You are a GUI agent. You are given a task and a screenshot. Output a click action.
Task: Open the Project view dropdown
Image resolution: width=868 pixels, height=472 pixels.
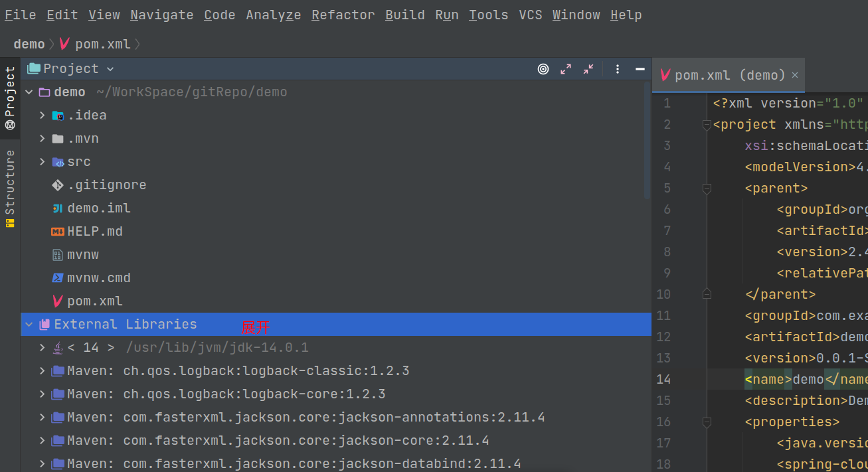tap(110, 69)
